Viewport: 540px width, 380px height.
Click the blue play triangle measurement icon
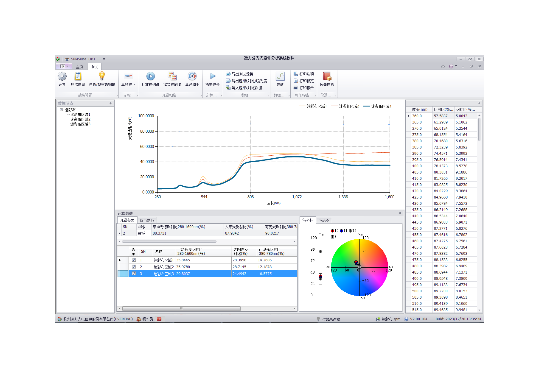click(212, 76)
